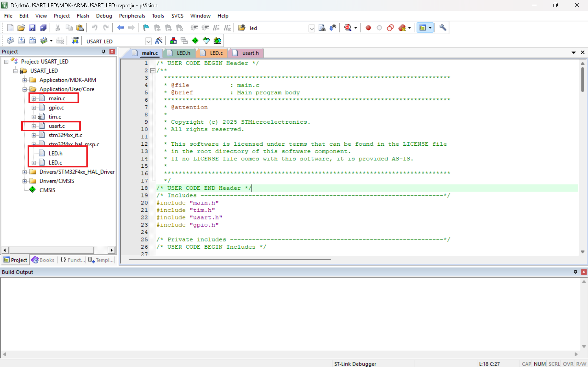Viewport: 588px width, 367px height.
Task: Save the current file with floppy icon
Action: coord(32,28)
